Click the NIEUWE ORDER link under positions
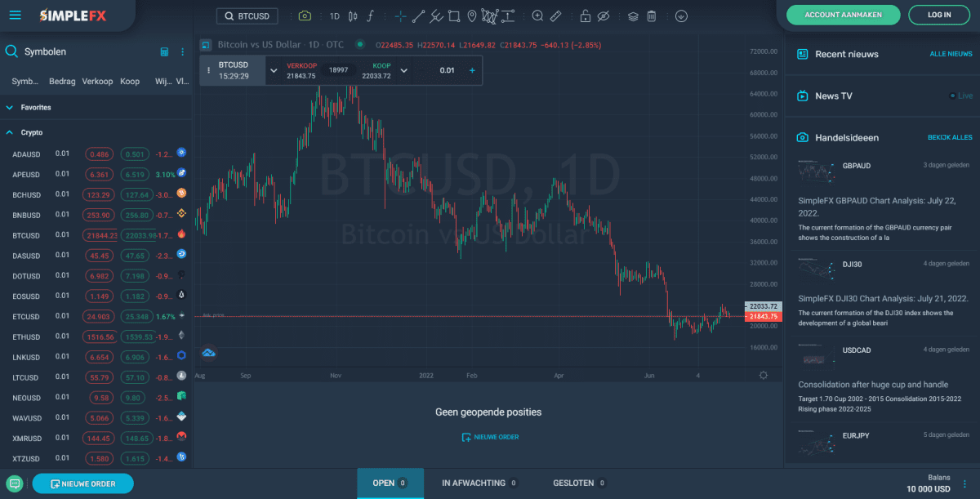This screenshot has width=980, height=499. 490,437
